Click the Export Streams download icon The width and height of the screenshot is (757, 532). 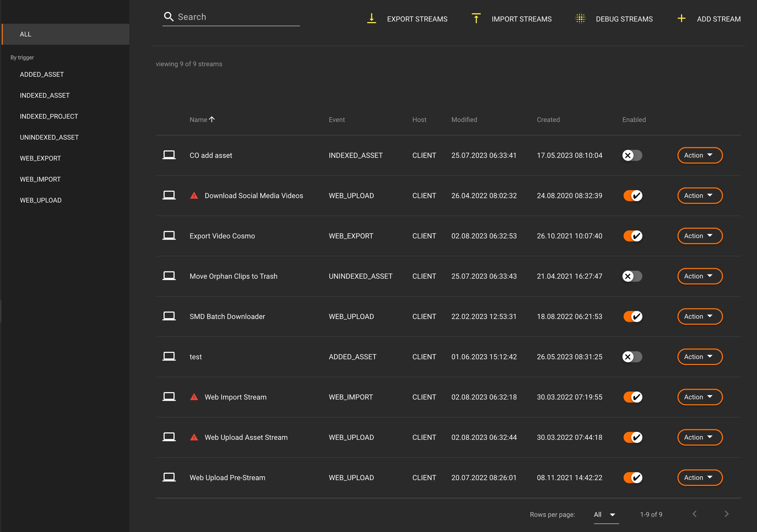click(x=372, y=18)
